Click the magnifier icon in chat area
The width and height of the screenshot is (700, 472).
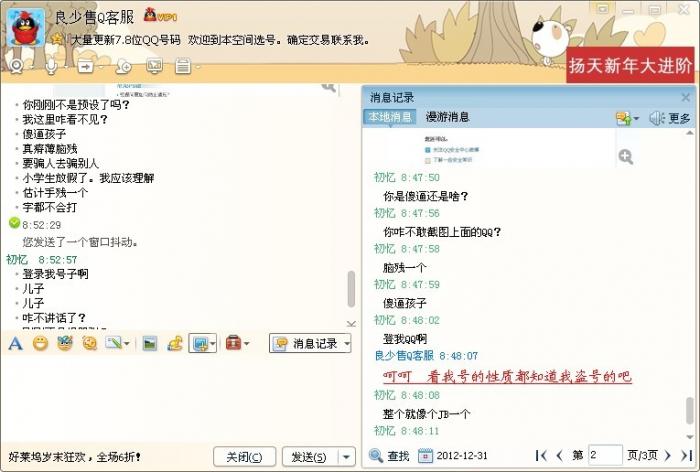pyautogui.click(x=329, y=86)
